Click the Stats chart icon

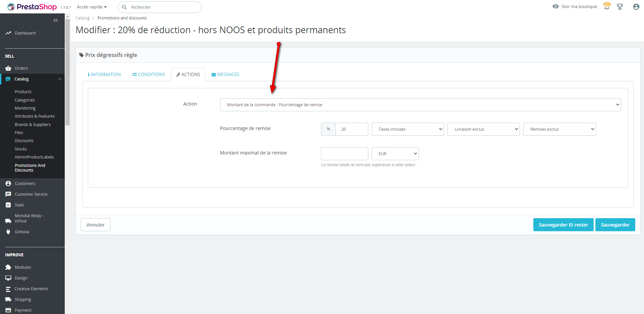[x=8, y=205]
